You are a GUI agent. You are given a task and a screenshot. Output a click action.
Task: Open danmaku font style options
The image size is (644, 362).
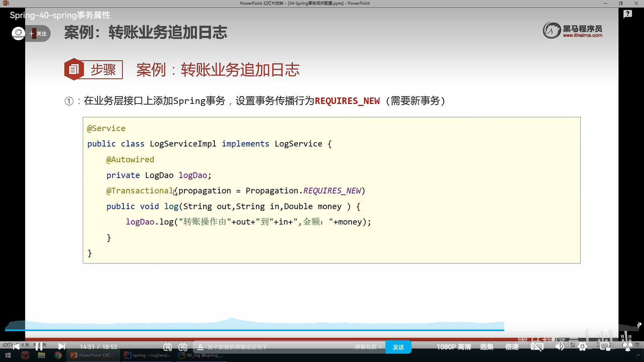pyautogui.click(x=200, y=347)
